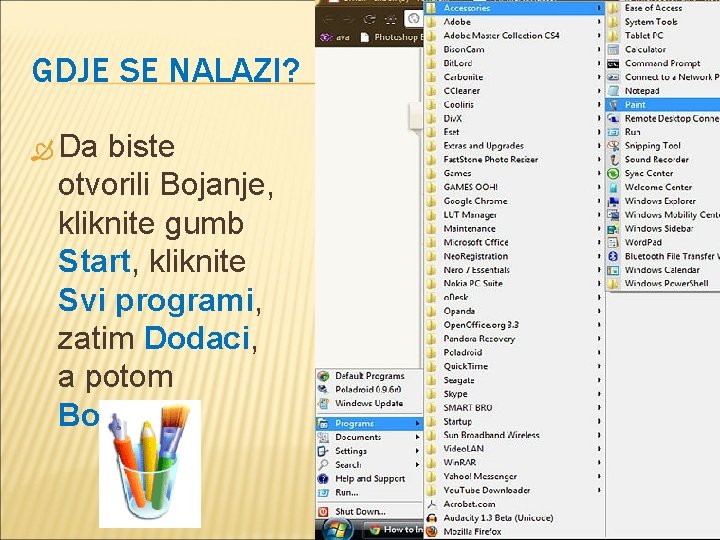Click the 'ava' bookmark in browser
The image size is (720, 540).
[x=335, y=37]
